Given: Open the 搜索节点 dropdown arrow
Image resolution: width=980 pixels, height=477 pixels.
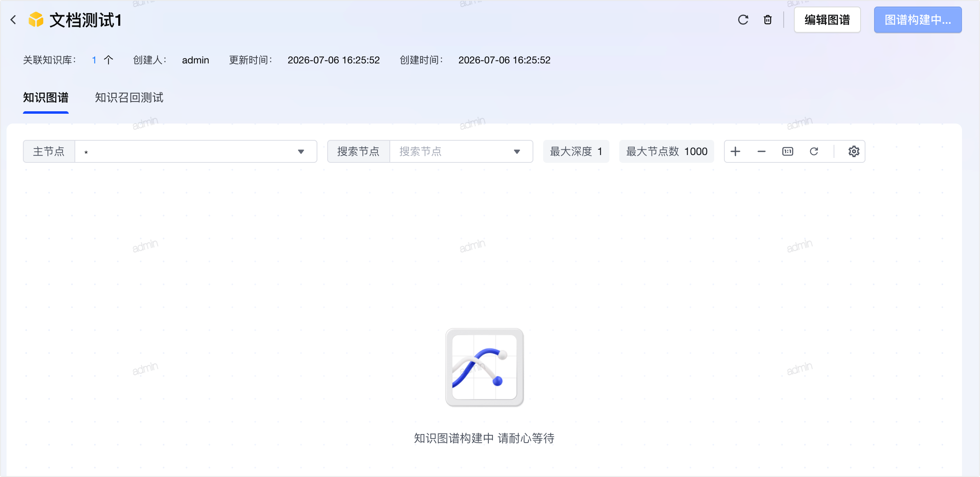Looking at the screenshot, I should (517, 152).
